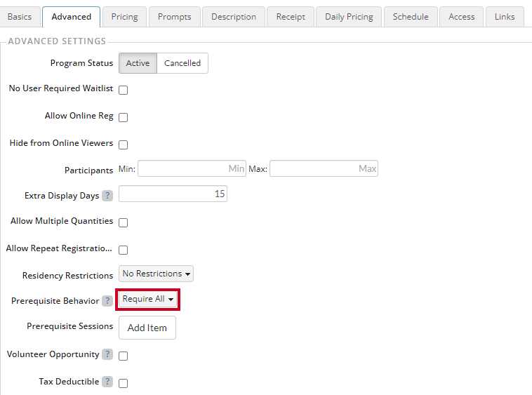Screen dimensions: 532x395
Task: Click the Extra Display Days field
Action: click(173, 194)
